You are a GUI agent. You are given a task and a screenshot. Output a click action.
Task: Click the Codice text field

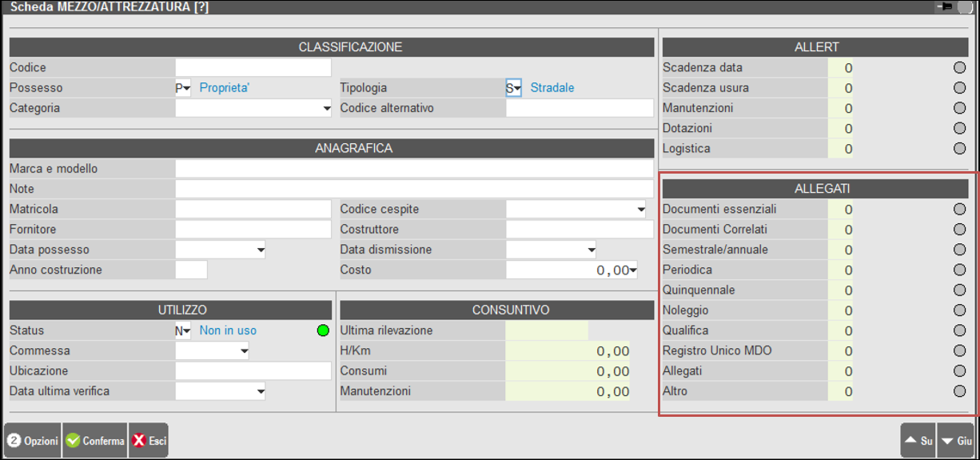[253, 68]
